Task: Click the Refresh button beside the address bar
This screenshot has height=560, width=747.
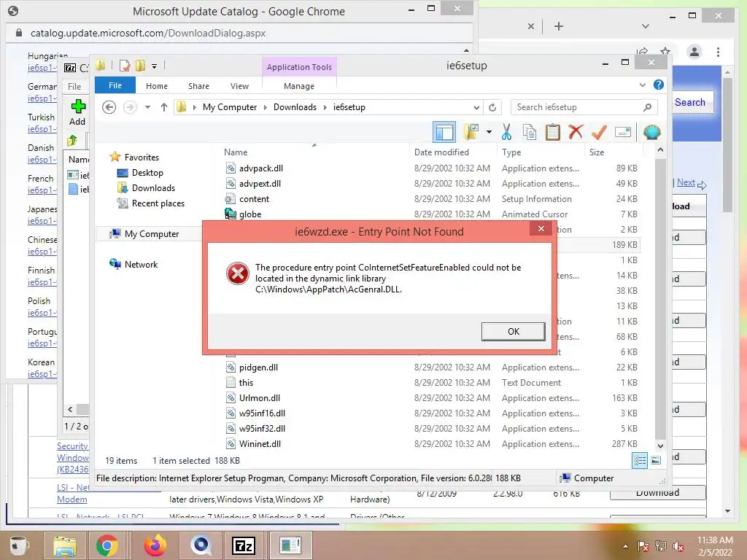Action: (492, 107)
